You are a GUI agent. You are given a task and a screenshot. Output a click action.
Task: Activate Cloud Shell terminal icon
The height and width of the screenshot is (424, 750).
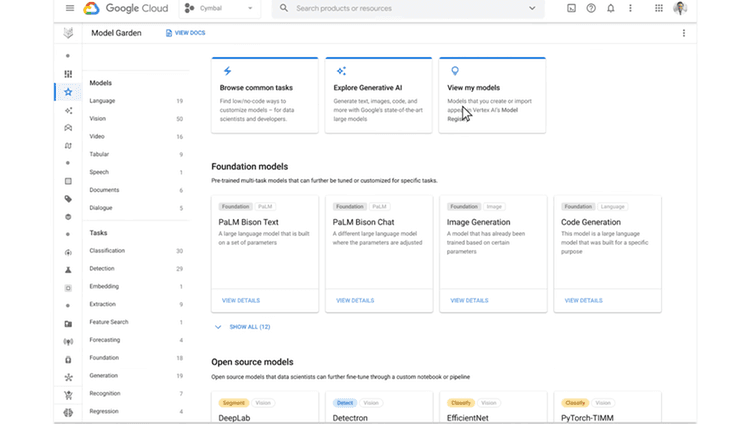pos(571,8)
